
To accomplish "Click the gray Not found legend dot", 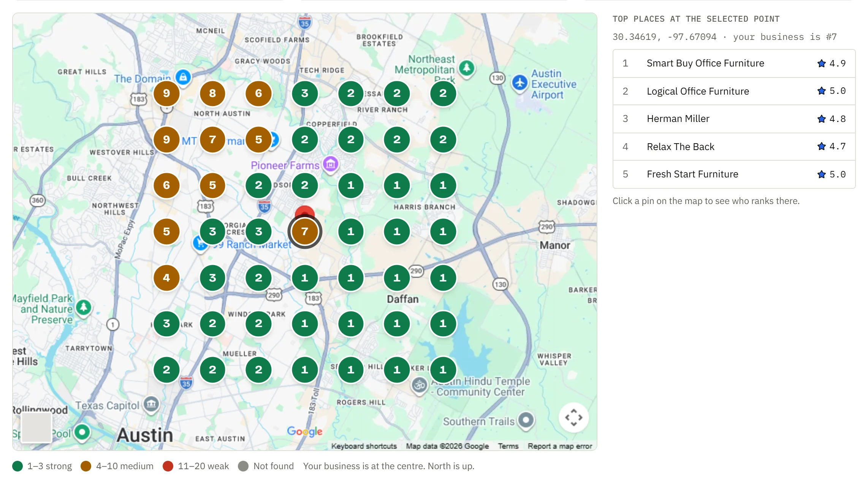I will (x=243, y=466).
